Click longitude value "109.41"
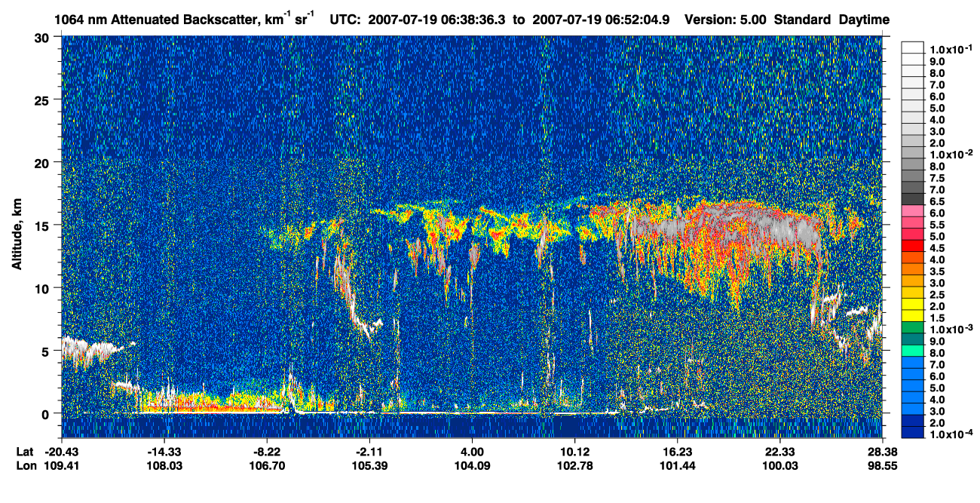Screen dimensions: 980x503 point(62,466)
